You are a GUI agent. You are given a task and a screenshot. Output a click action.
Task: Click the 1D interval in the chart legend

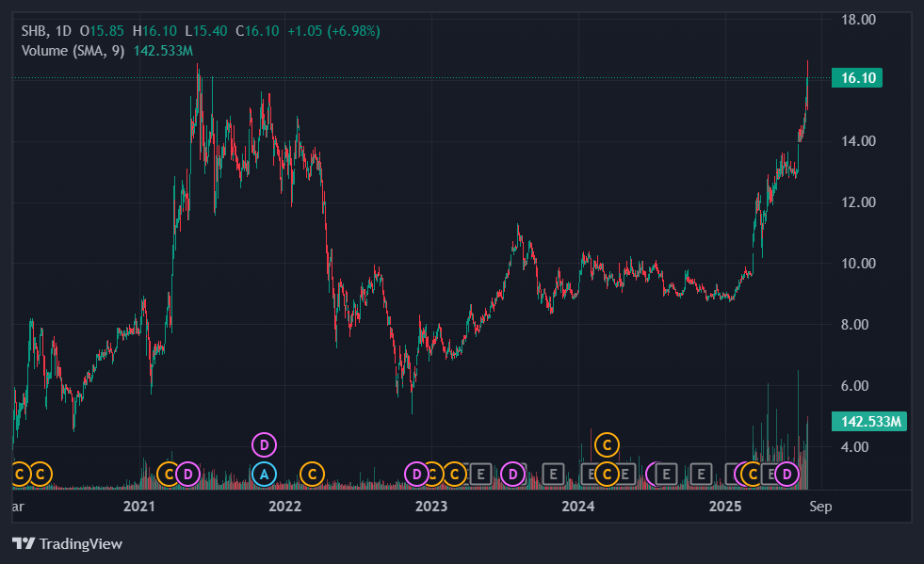pos(63,31)
